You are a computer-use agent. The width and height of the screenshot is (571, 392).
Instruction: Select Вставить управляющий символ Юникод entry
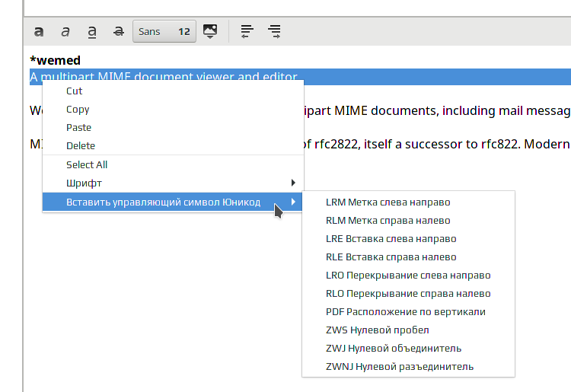173,202
